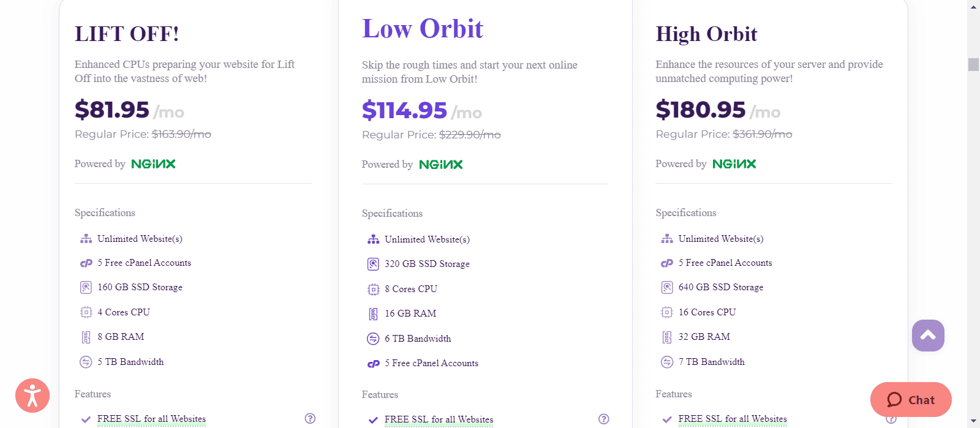Click cPanel icon in LIFT OFF specifications
980x428 pixels.
point(86,263)
